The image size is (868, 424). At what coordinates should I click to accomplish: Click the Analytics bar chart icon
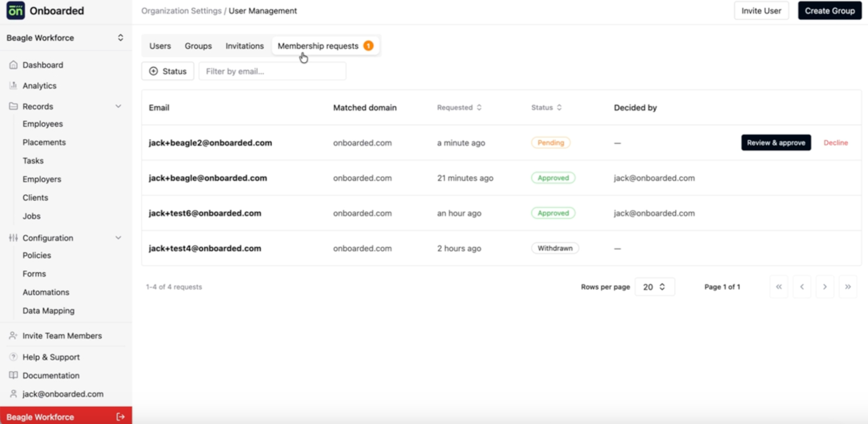click(x=13, y=85)
